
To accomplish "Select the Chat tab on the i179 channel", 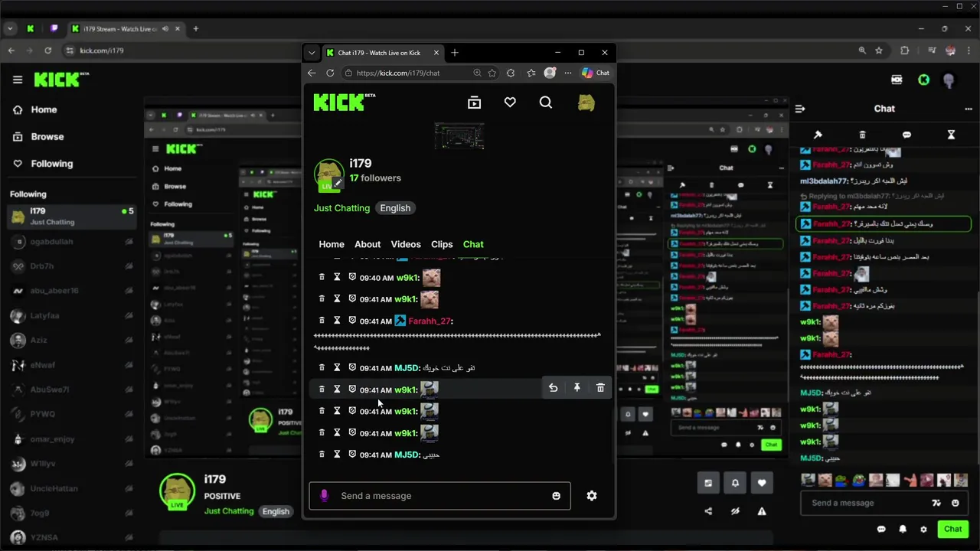I will pos(473,244).
